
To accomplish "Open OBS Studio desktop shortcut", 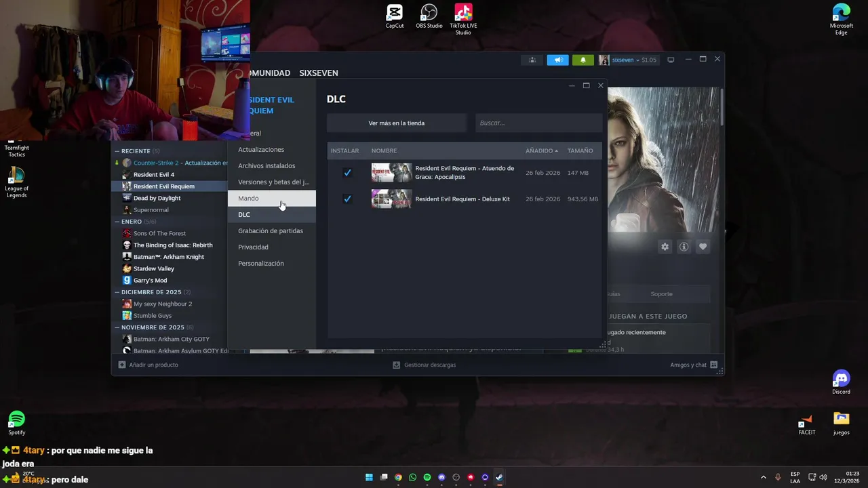I will (x=429, y=16).
